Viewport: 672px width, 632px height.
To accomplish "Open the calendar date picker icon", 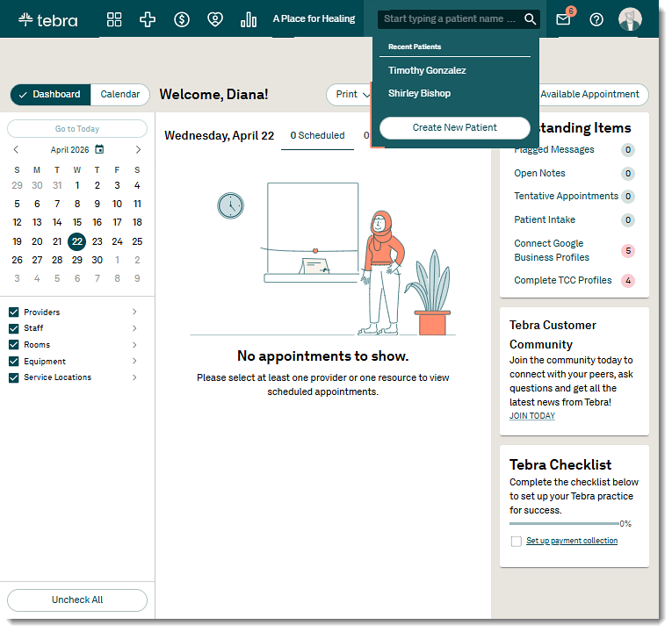I will coord(99,149).
